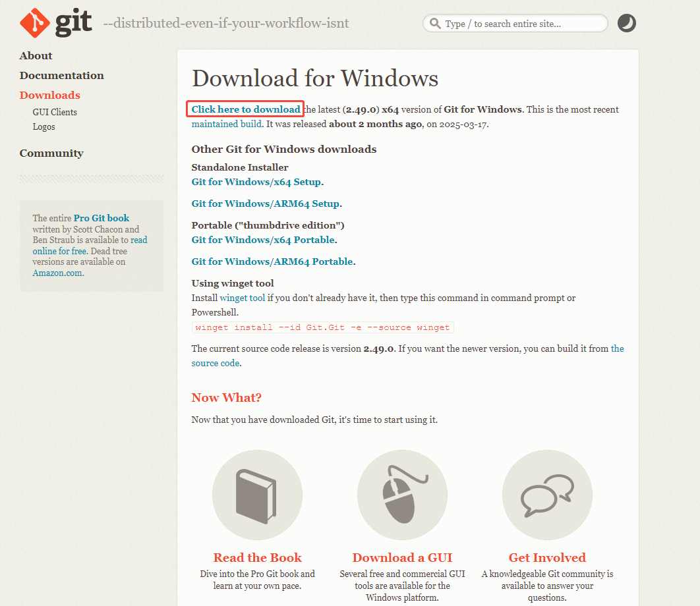The image size is (700, 606).
Task: Open the Documentation page from the sidebar
Action: pos(61,75)
